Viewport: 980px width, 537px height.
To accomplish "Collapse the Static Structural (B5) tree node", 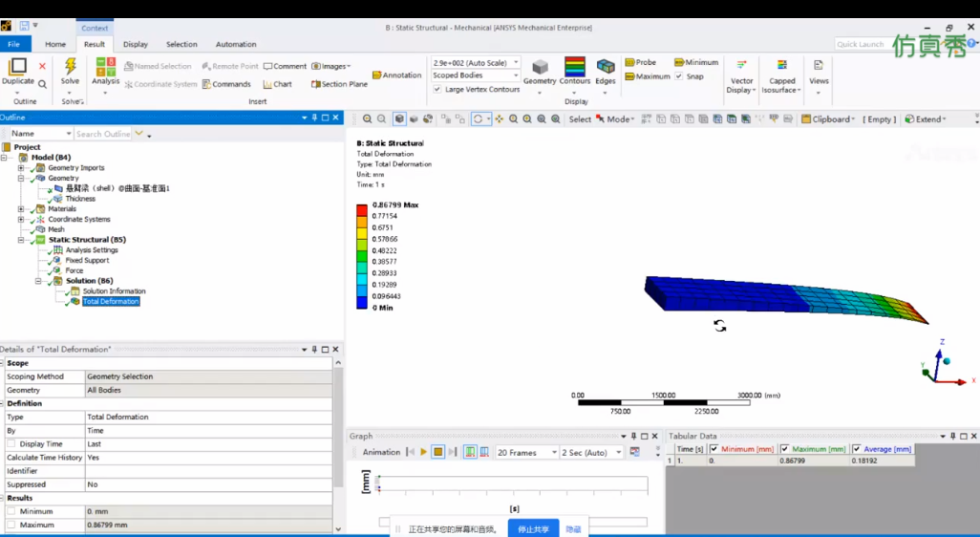I will (21, 240).
